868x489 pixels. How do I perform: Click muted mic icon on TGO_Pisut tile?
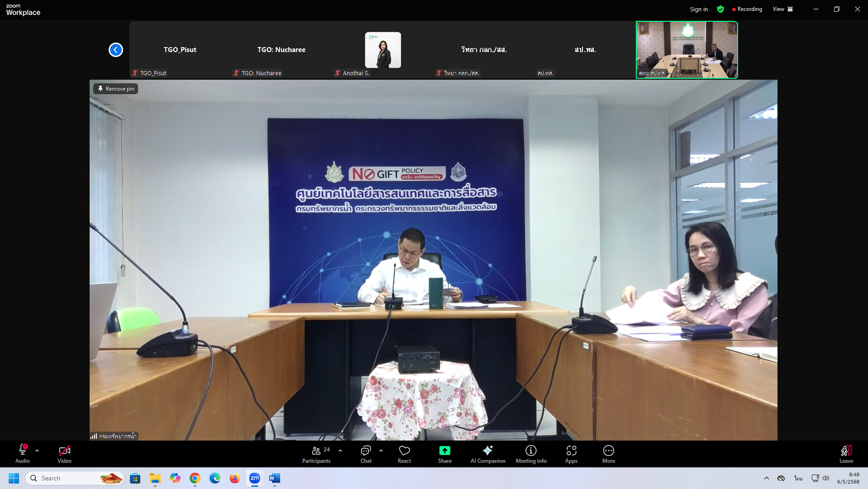pyautogui.click(x=135, y=73)
